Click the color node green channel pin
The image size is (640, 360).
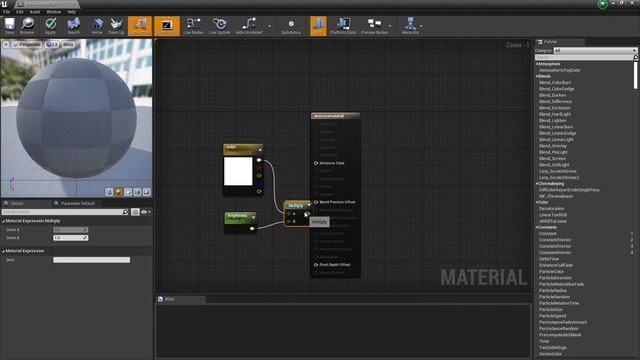[259, 176]
